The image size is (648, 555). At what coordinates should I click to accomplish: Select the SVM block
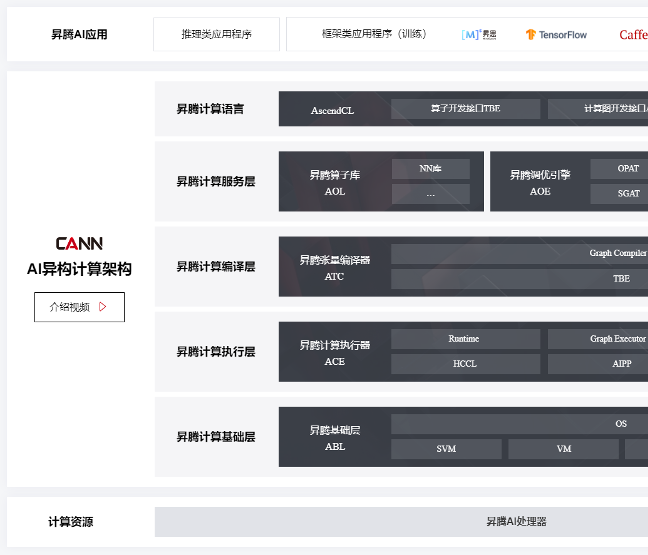coord(446,449)
